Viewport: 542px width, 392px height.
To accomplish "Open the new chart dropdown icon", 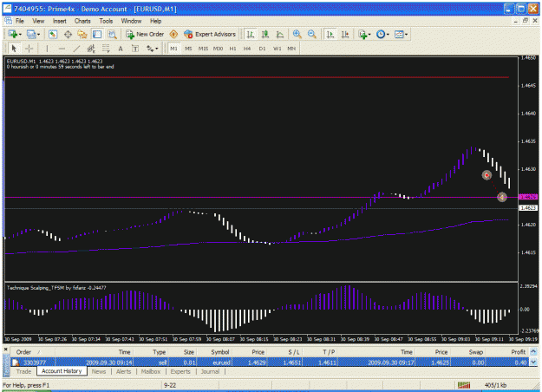I will coord(15,34).
